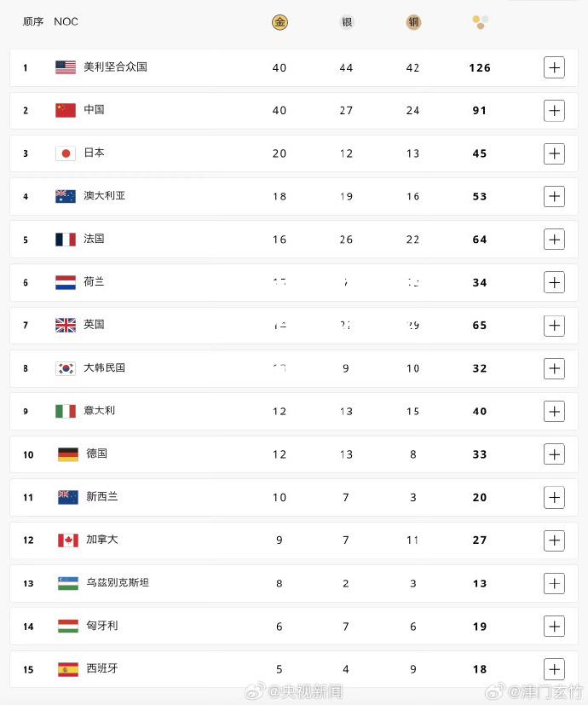Click the silver medal column icon
This screenshot has width=588, height=705.
(x=347, y=22)
